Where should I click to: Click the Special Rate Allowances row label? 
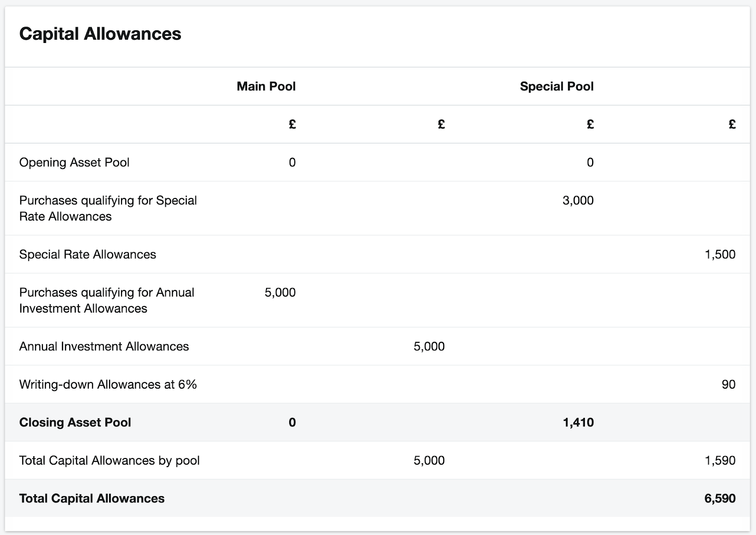point(86,254)
